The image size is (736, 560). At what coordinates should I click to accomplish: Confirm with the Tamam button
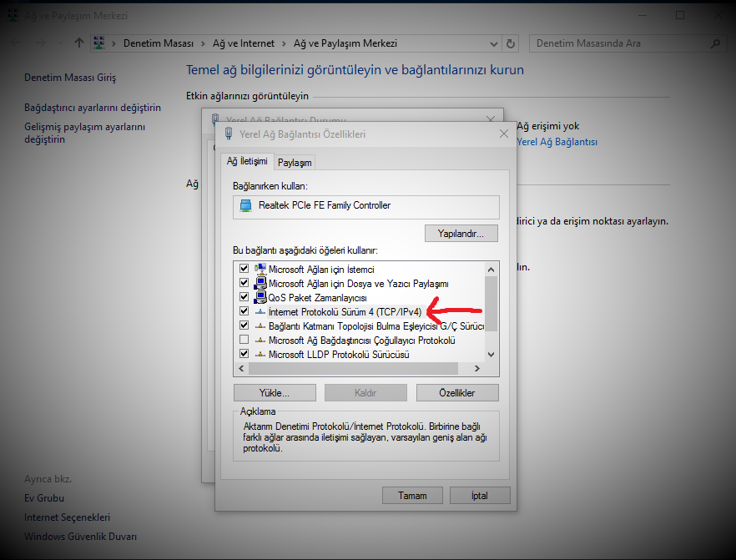pos(412,496)
